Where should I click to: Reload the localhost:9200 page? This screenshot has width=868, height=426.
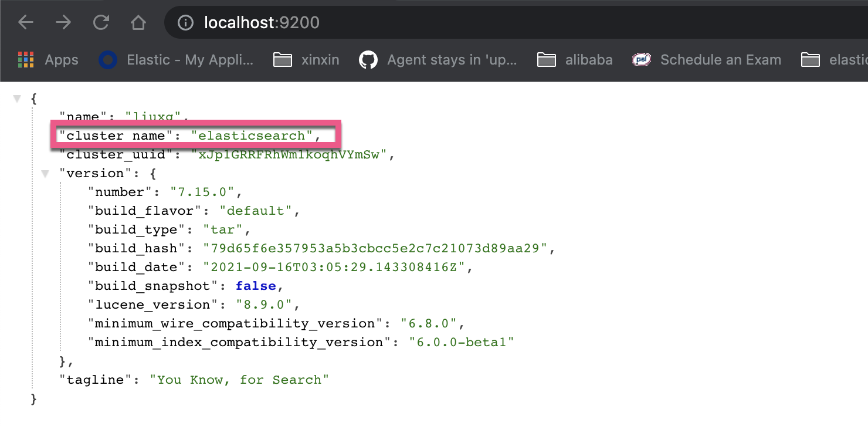coord(101,23)
